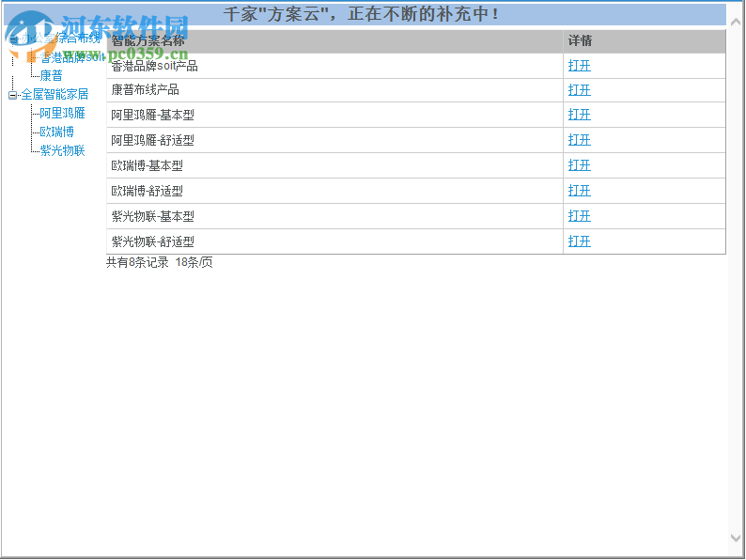Click the 欧瑞博-舒适型 name cell
746x560 pixels.
[x=334, y=191]
